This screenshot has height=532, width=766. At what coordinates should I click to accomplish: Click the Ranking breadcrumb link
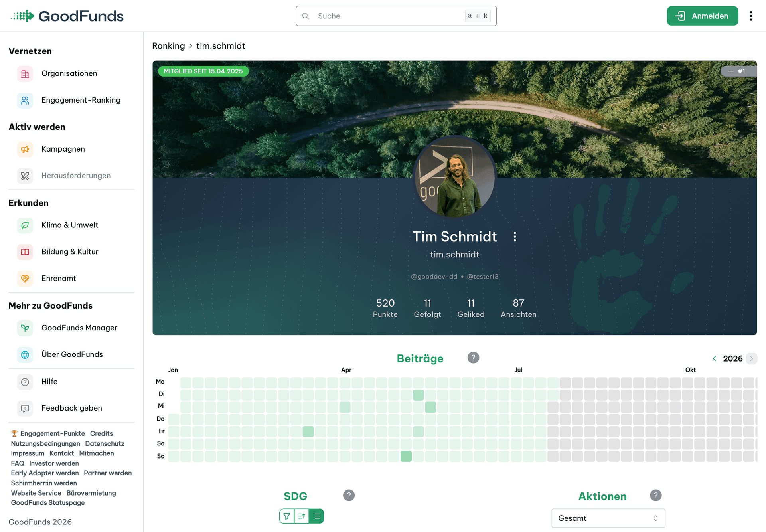click(168, 46)
